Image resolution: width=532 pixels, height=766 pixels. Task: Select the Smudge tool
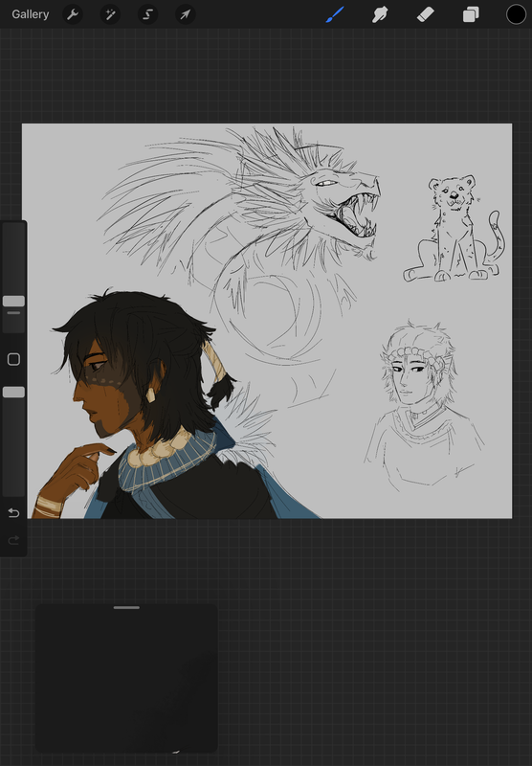click(x=380, y=14)
